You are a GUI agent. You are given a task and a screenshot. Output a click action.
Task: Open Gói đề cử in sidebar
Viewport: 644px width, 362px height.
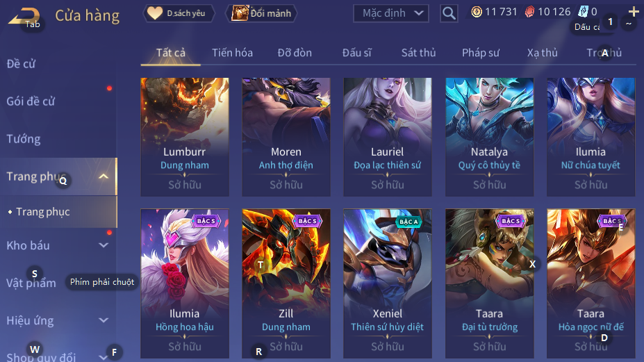pyautogui.click(x=31, y=101)
